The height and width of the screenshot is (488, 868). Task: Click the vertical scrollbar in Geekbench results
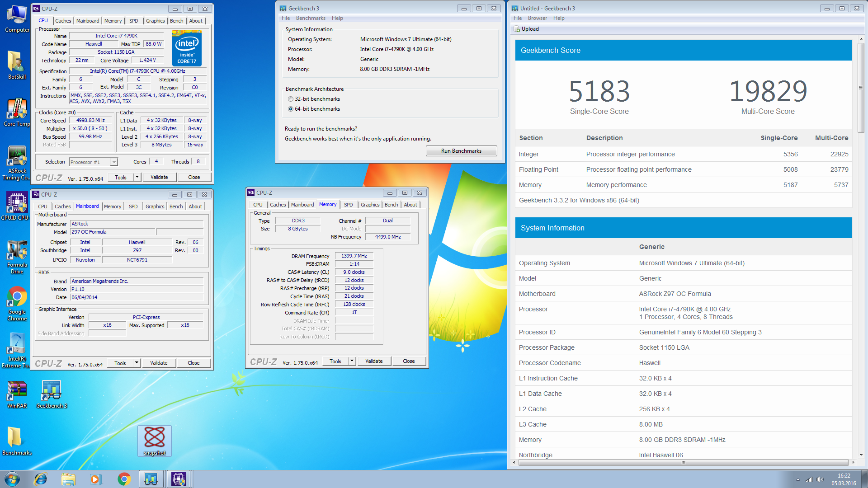[861, 88]
